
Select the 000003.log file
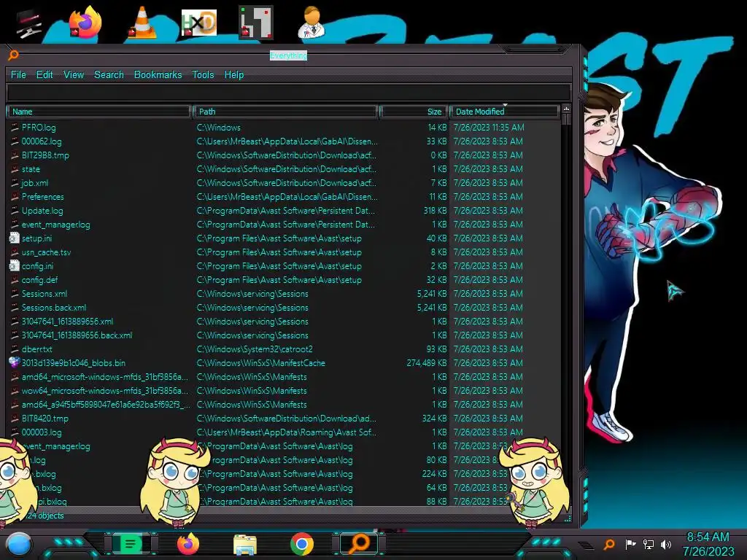[x=42, y=432]
